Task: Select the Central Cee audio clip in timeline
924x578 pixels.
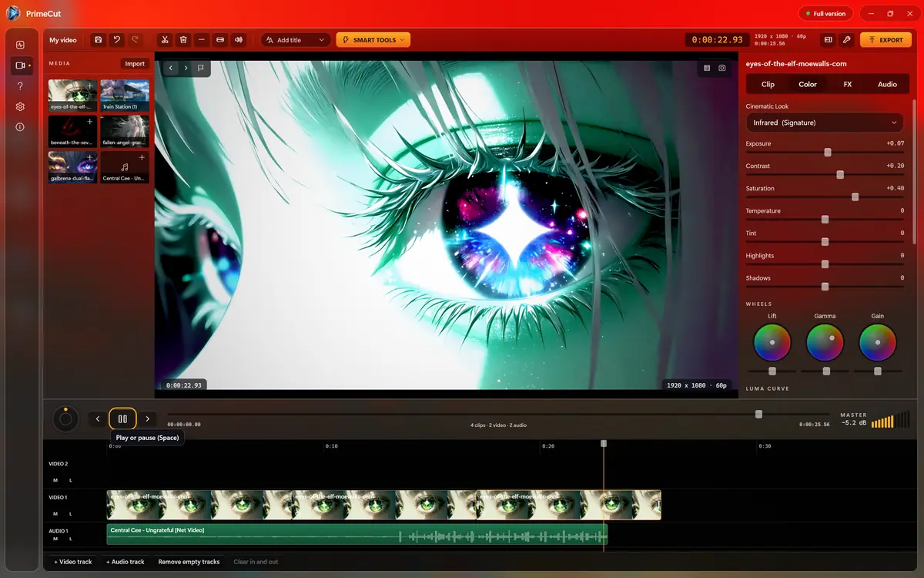Action: point(357,534)
